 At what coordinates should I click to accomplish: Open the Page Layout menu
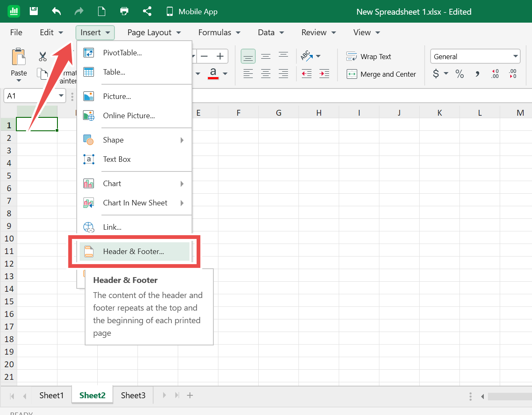(x=154, y=32)
